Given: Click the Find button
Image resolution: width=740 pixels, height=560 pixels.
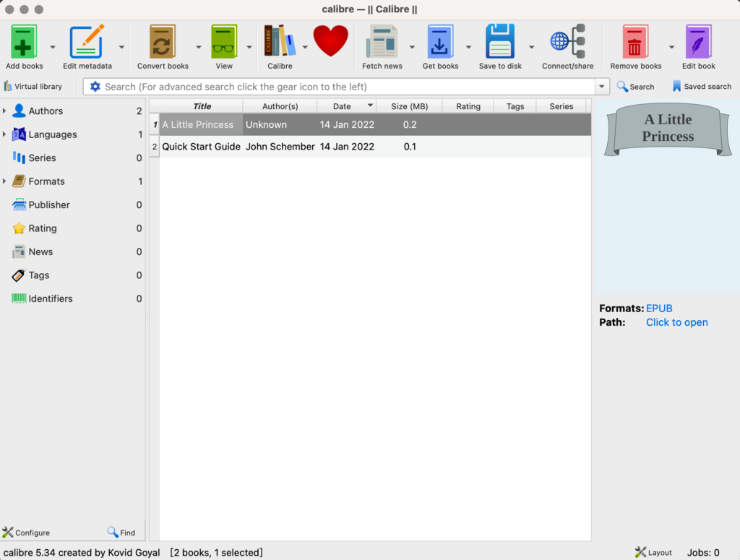Looking at the screenshot, I should [121, 533].
